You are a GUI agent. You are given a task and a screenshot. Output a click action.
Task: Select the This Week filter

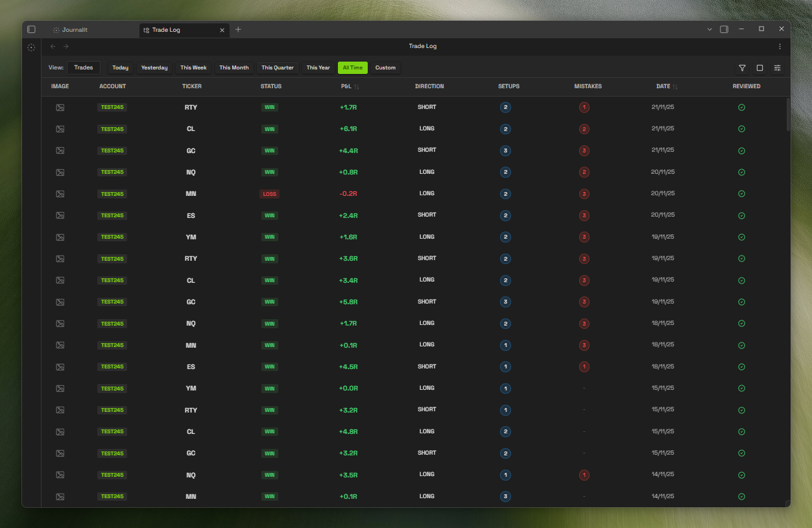click(193, 68)
